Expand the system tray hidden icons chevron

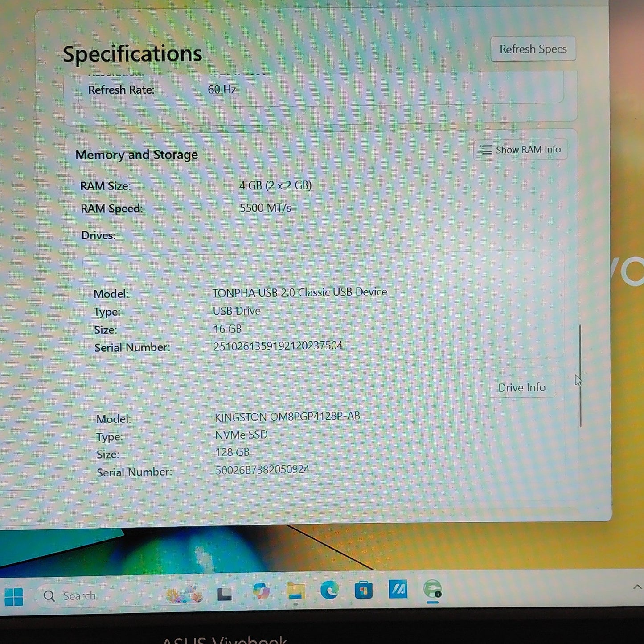(x=637, y=587)
